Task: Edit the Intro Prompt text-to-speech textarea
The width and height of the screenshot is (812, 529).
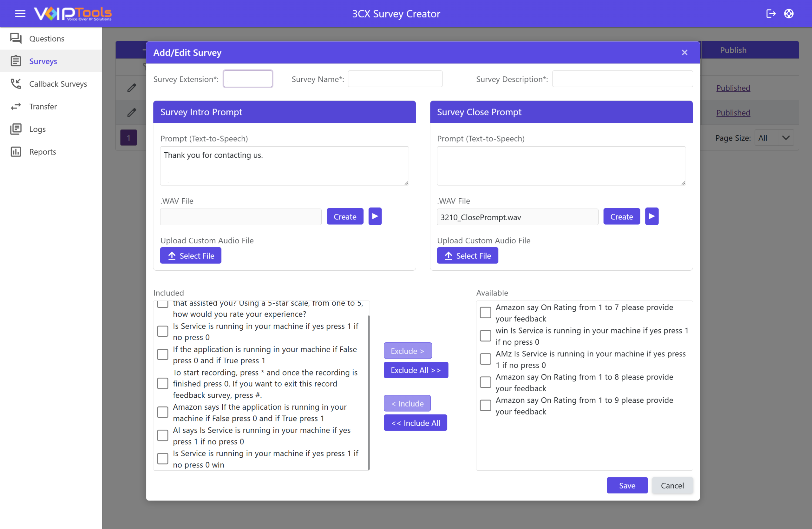Action: [x=285, y=166]
